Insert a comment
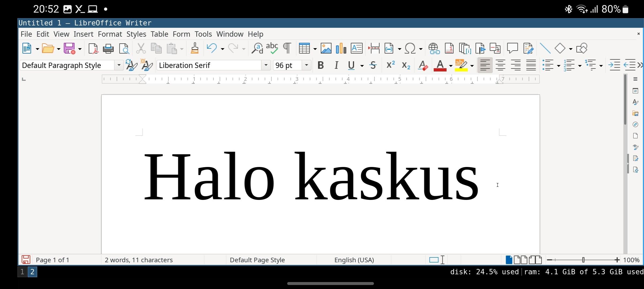644x289 pixels. (512, 48)
